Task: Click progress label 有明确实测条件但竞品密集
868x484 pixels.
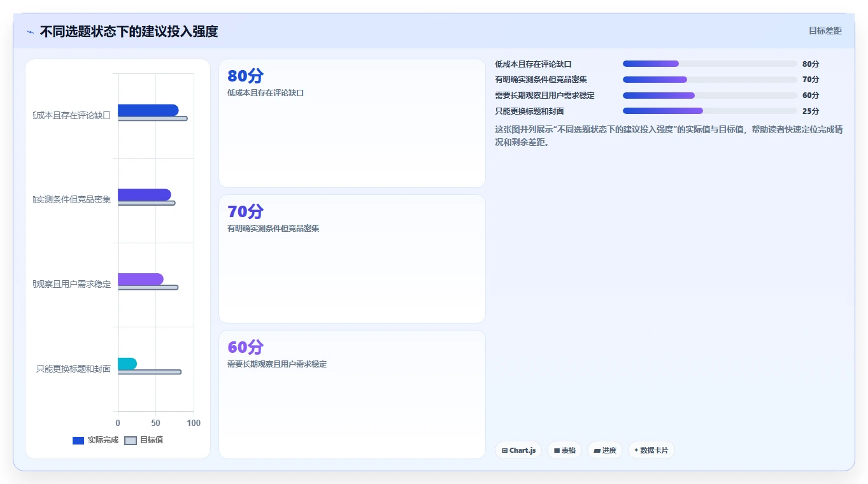Action: click(x=541, y=80)
